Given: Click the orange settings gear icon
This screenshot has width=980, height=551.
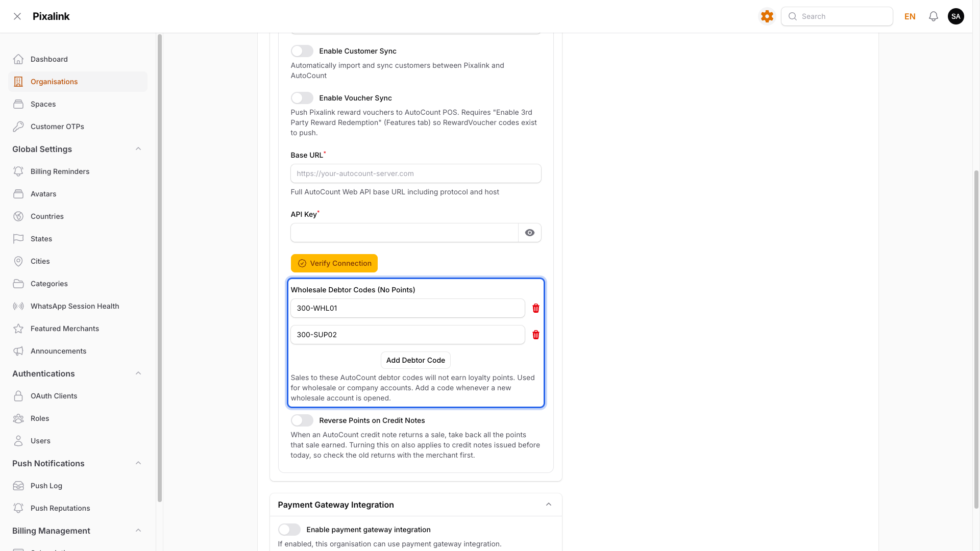Looking at the screenshot, I should (x=767, y=16).
